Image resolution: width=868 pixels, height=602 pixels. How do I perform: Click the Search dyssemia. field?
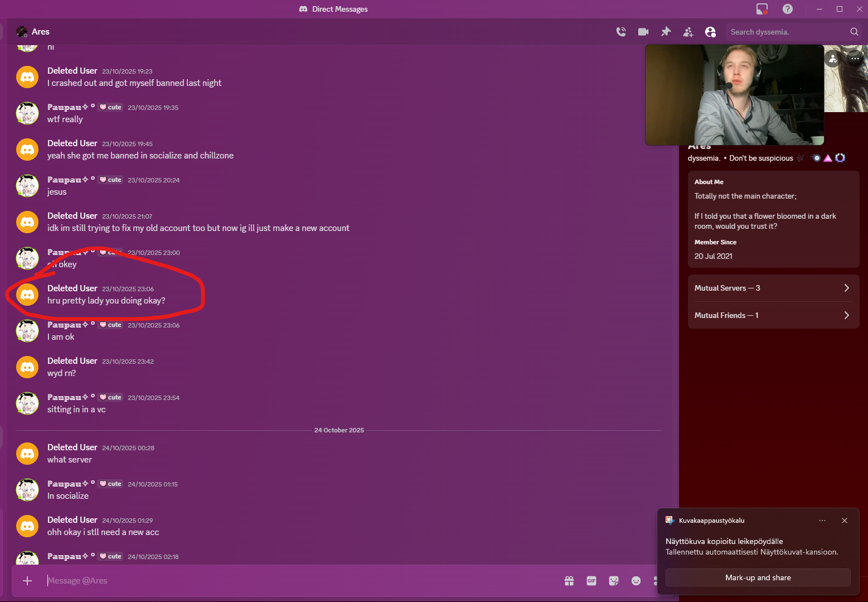[788, 32]
